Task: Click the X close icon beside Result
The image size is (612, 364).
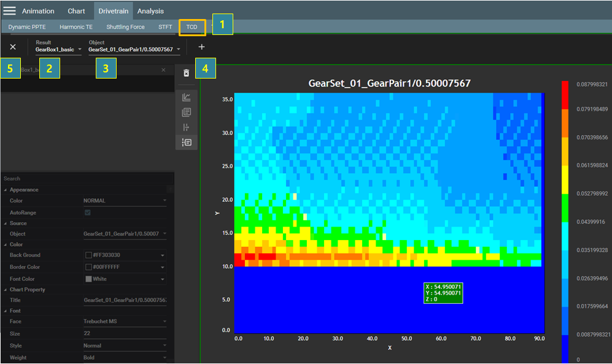Action: pyautogui.click(x=13, y=47)
